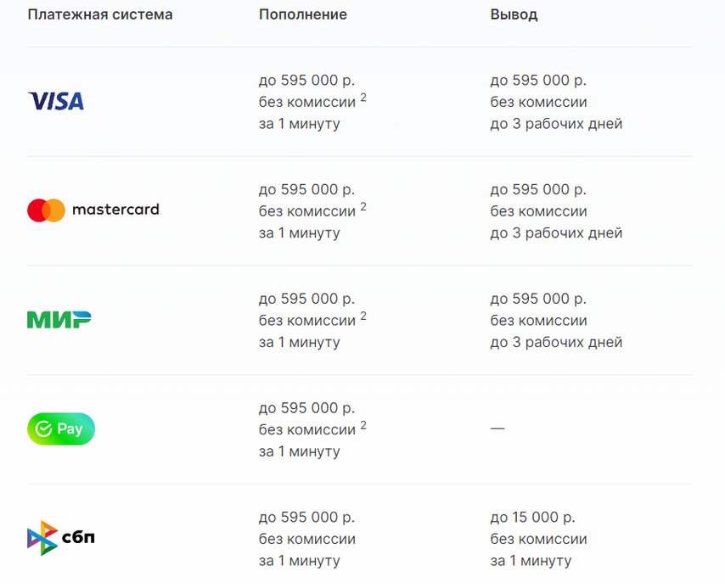Viewport: 725px width, 588px height.
Task: Click the Пополнение column header
Action: (303, 15)
